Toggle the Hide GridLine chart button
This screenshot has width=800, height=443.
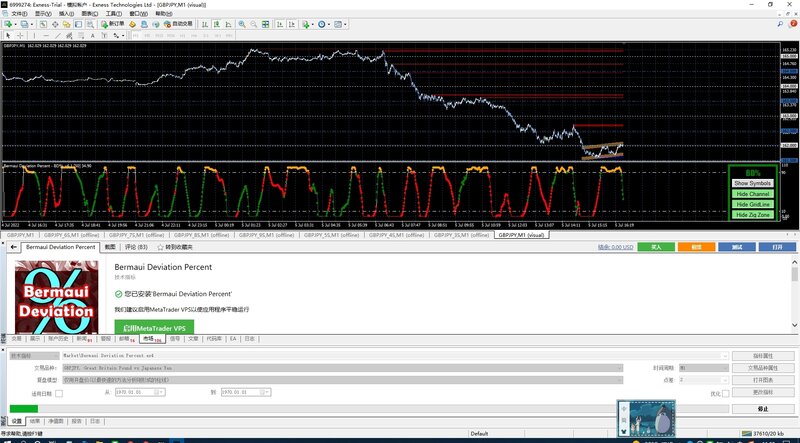click(x=752, y=204)
